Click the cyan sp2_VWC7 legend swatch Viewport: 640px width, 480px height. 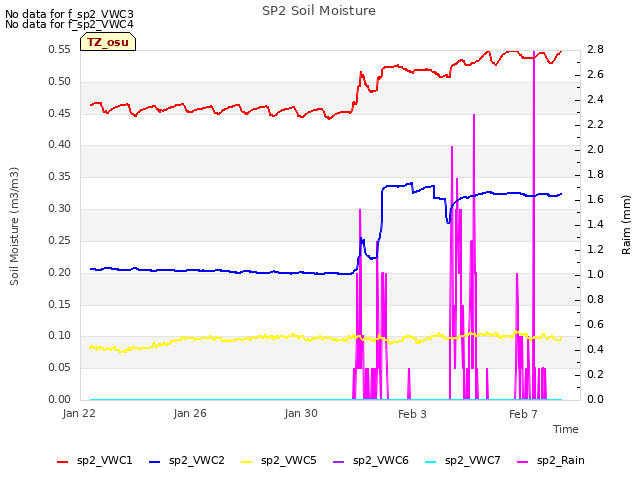click(431, 462)
